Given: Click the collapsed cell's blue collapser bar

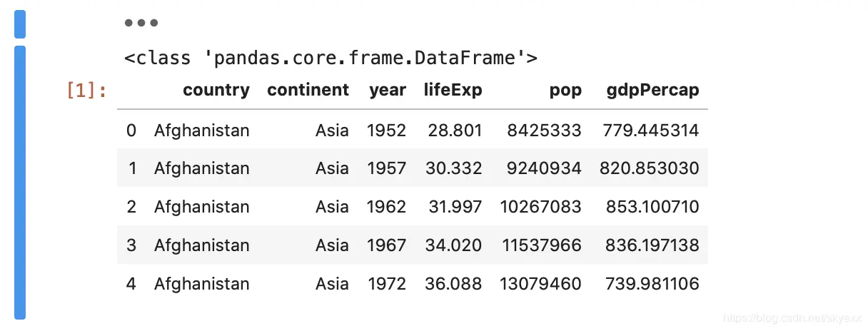Looking at the screenshot, I should [20, 24].
